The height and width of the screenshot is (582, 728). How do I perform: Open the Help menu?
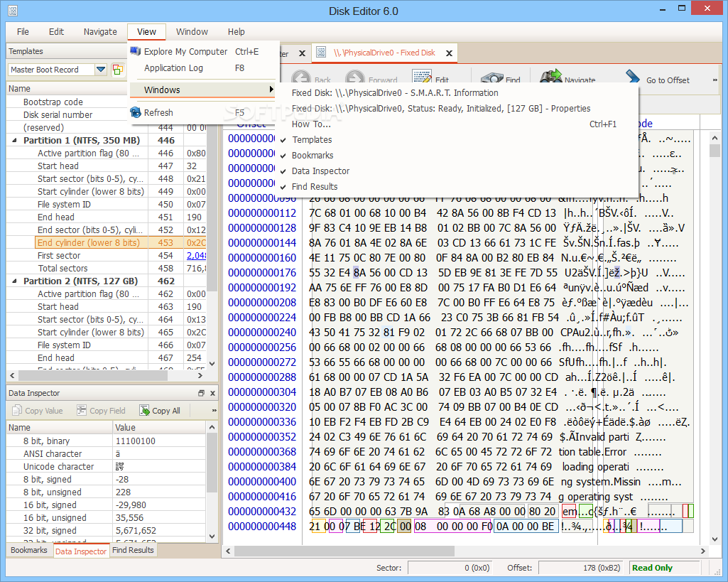tap(236, 31)
